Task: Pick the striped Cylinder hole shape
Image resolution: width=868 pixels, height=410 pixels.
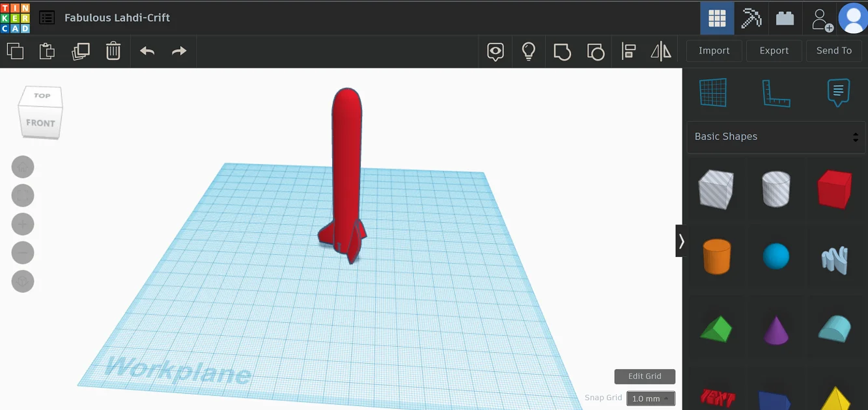Action: (776, 189)
